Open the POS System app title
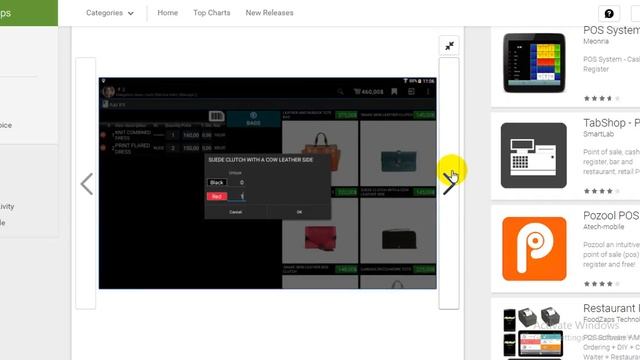Viewport: 640px width, 360px height. click(x=611, y=30)
